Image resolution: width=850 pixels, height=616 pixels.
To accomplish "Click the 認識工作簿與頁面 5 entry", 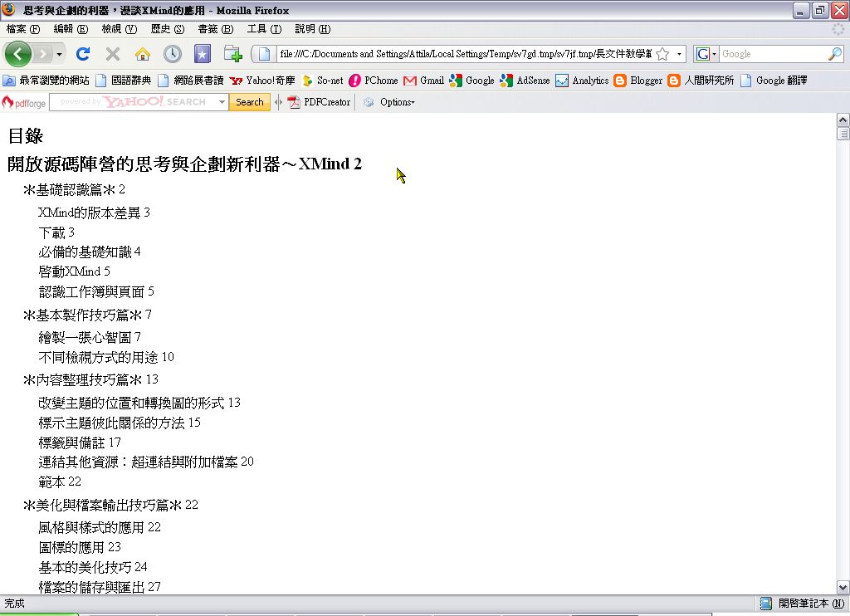I will point(96,291).
